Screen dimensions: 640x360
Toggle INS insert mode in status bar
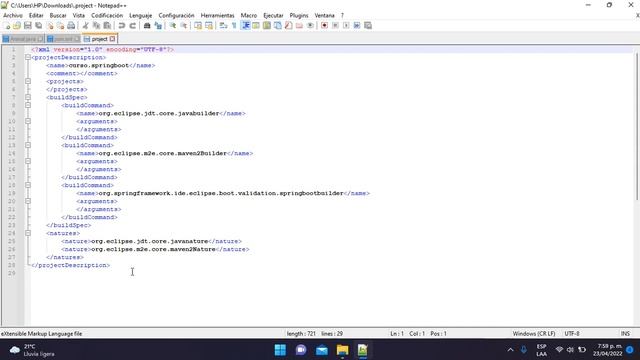point(625,334)
